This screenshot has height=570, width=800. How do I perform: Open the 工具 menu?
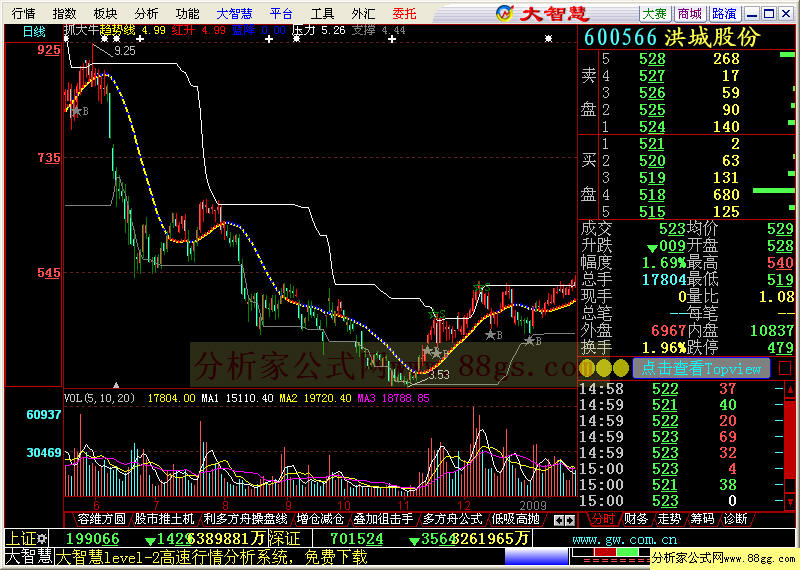322,14
